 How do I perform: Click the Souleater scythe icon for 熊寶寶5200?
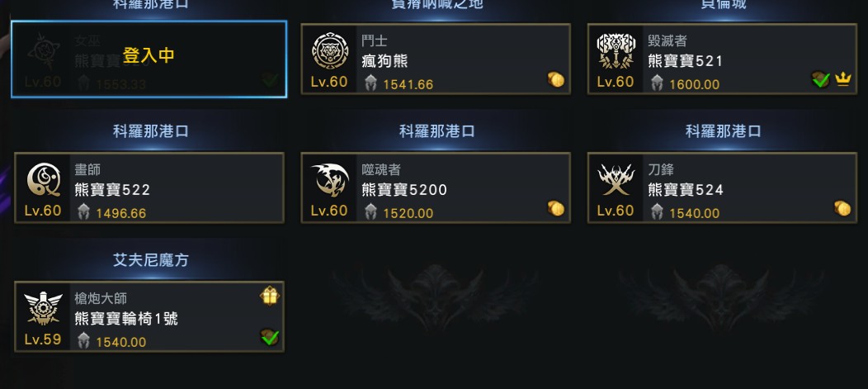click(x=330, y=179)
